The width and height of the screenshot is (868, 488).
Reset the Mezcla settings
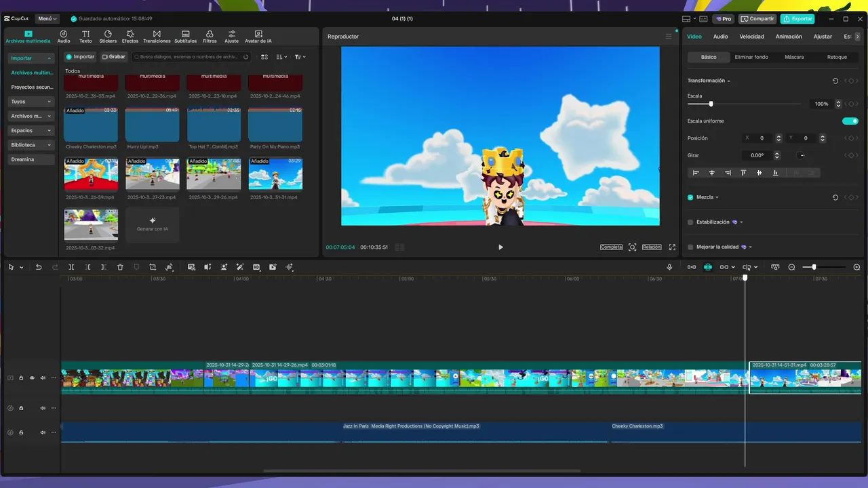(835, 197)
